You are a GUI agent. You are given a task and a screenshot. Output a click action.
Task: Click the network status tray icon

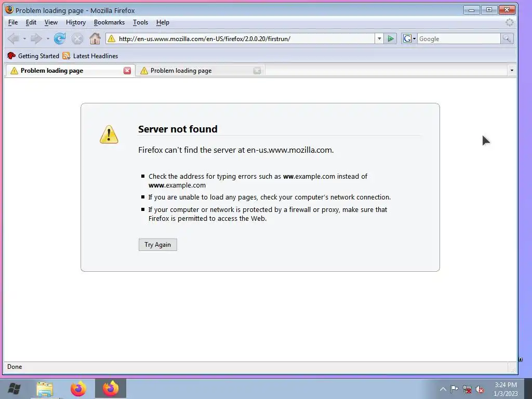pos(467,389)
